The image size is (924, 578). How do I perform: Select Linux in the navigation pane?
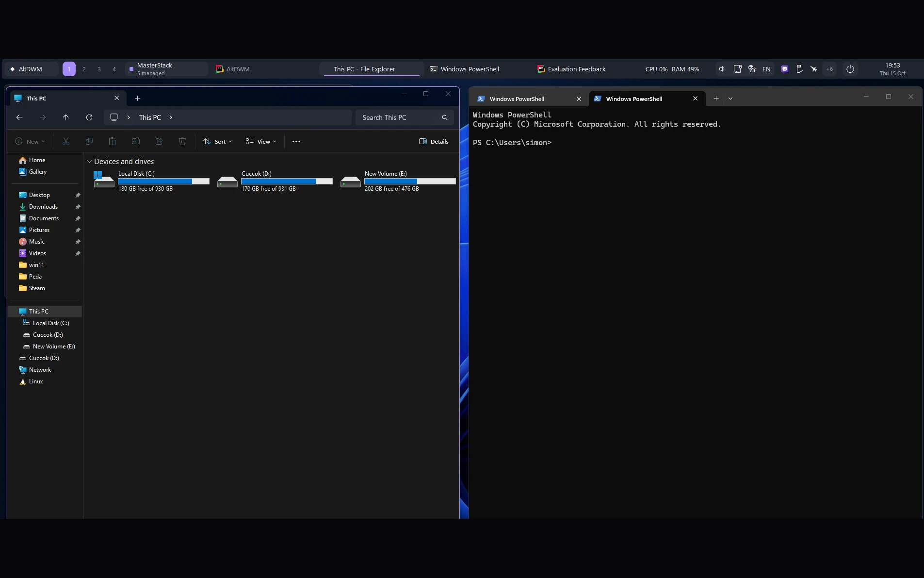(45, 381)
